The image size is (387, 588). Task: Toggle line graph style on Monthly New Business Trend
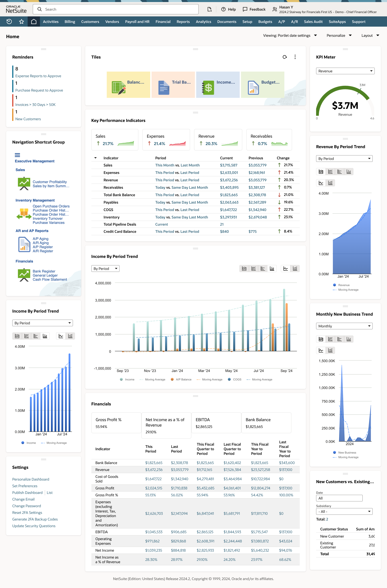coord(321,350)
